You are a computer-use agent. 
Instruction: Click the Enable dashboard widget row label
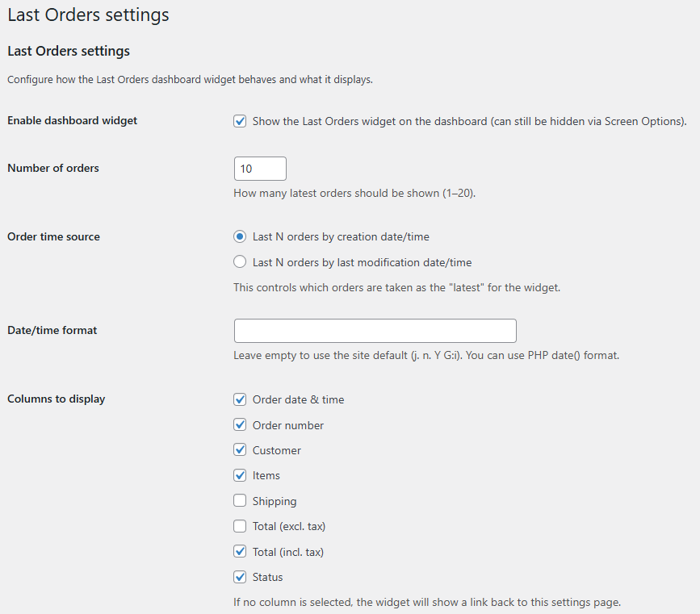pos(73,120)
